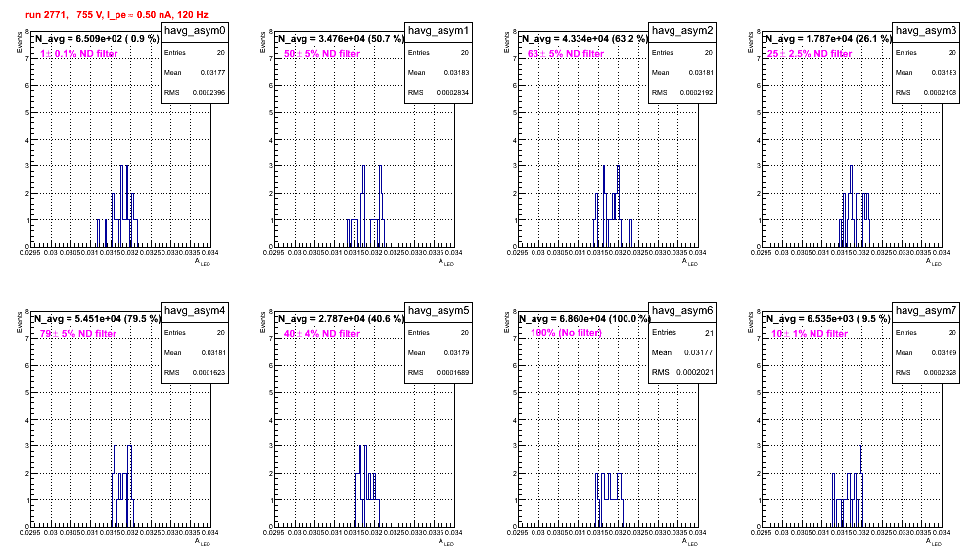Click Entries value 21 in havg_asym6 box
The width and height of the screenshot is (975, 560).
tap(709, 333)
